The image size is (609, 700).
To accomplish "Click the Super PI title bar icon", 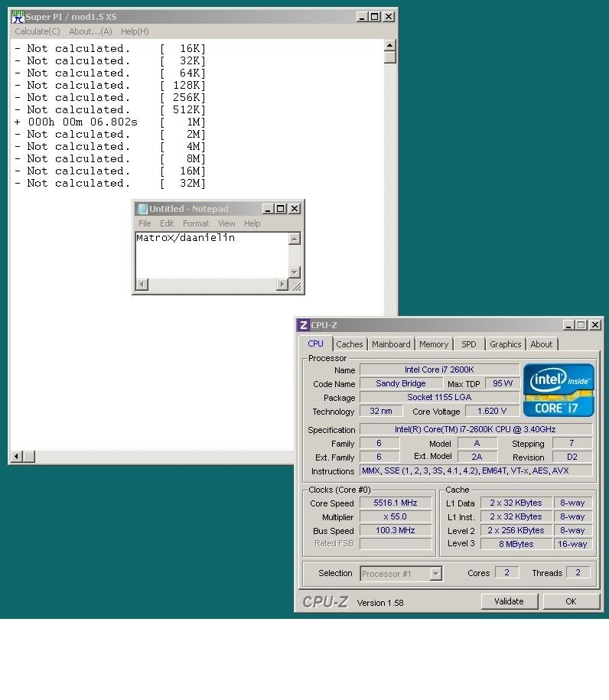I will tap(18, 16).
